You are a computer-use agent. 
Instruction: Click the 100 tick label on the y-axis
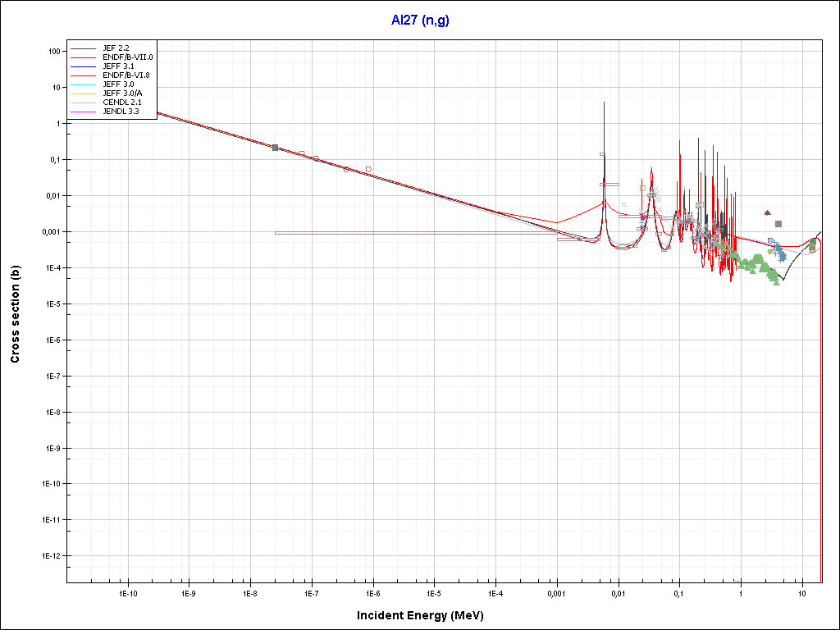[55, 51]
